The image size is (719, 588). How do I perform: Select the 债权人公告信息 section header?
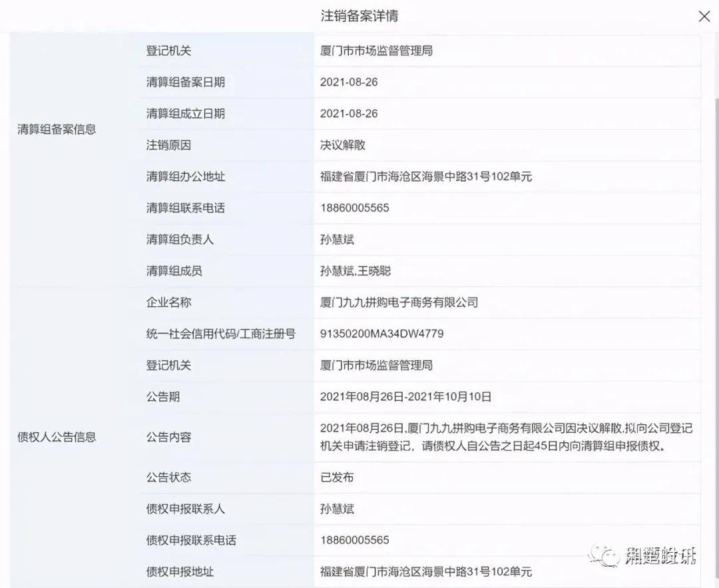click(57, 437)
